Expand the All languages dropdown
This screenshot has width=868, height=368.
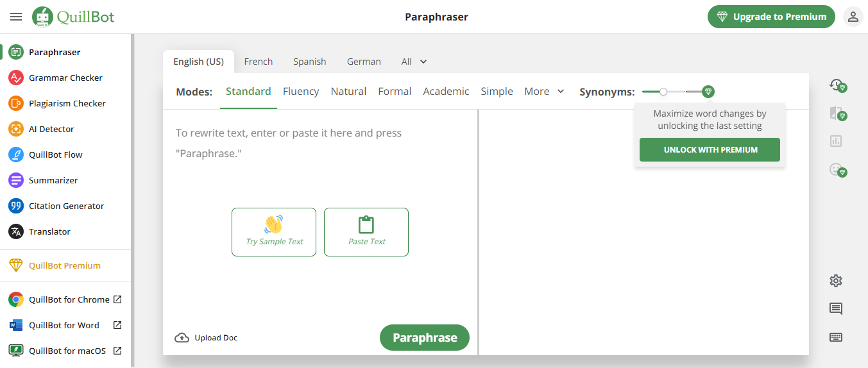[414, 62]
